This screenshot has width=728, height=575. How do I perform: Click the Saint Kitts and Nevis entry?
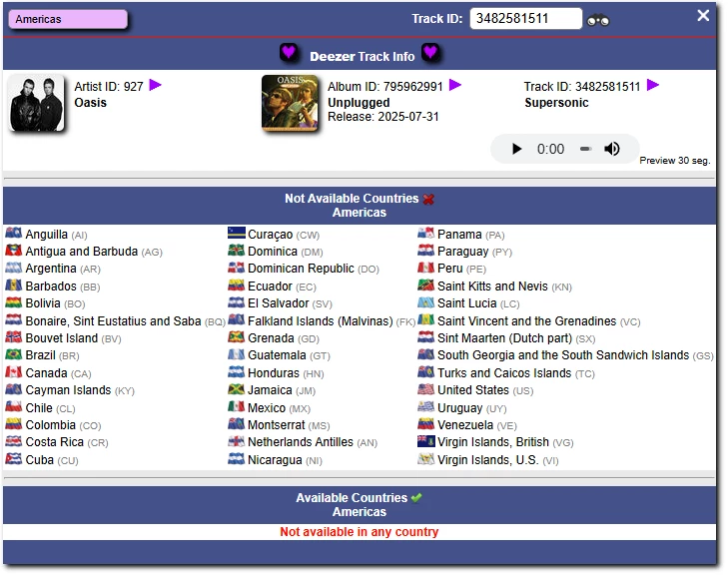coord(494,286)
